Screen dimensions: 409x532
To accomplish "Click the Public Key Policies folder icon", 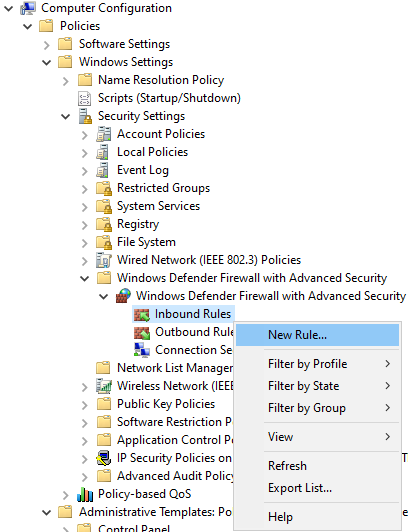I will tap(104, 404).
